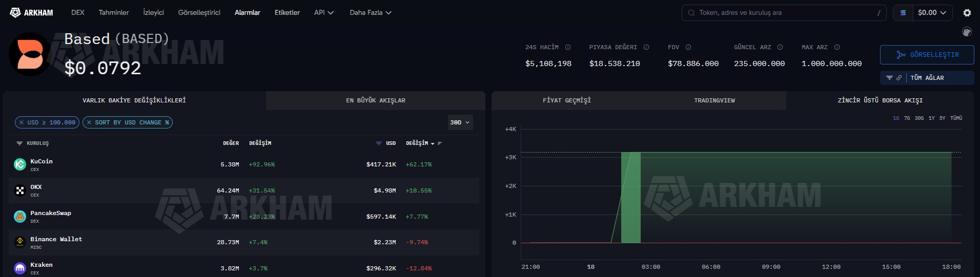Open the DEX page
The height and width of the screenshot is (277, 980).
[78, 12]
